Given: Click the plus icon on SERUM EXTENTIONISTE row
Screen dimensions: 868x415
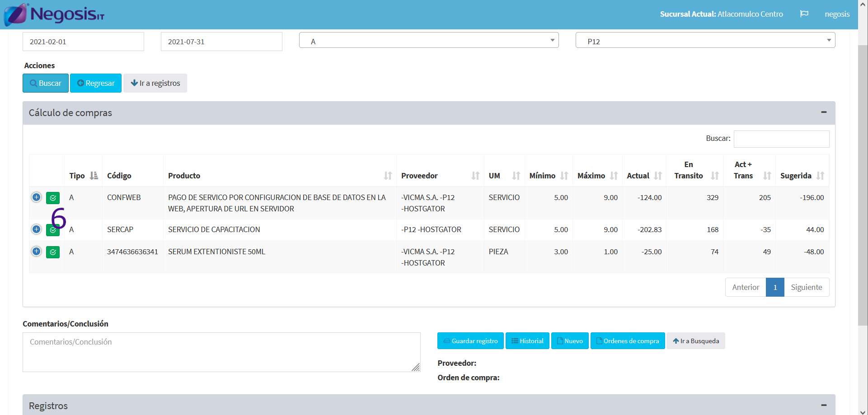Looking at the screenshot, I should pos(37,252).
